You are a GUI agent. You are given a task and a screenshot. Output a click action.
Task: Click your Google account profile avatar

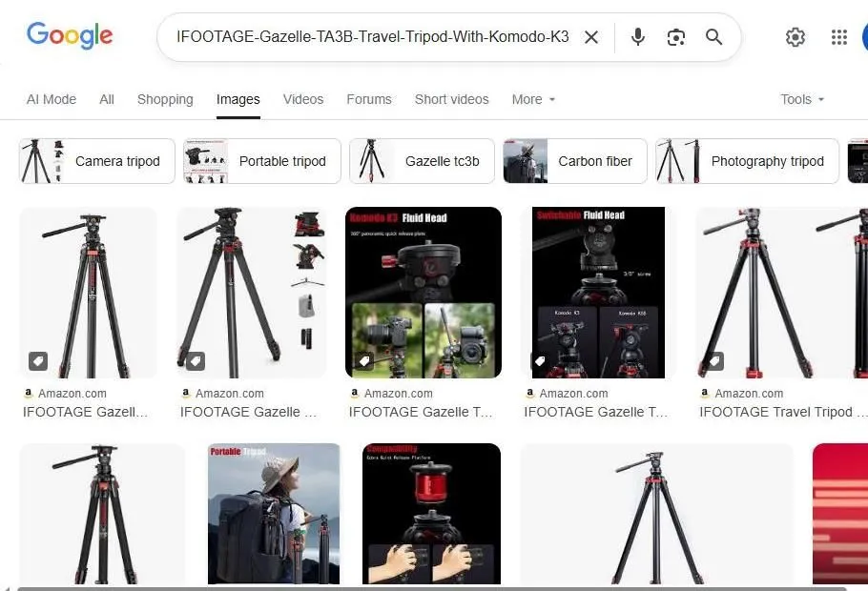coord(863,37)
